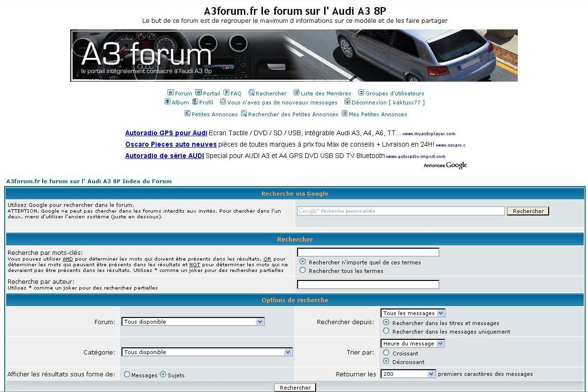Focus the mots-clés search field
Image resolution: width=588 pixels, height=392 pixels.
click(368, 252)
